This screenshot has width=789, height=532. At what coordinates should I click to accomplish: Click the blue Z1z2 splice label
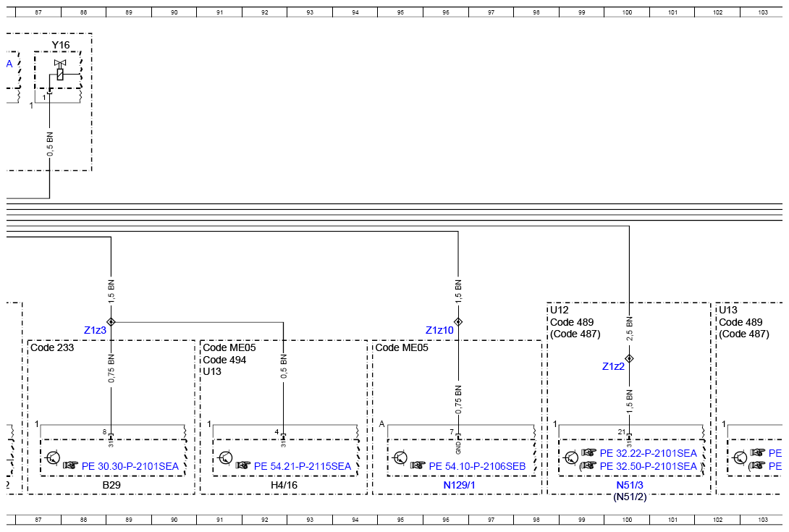[x=613, y=366]
